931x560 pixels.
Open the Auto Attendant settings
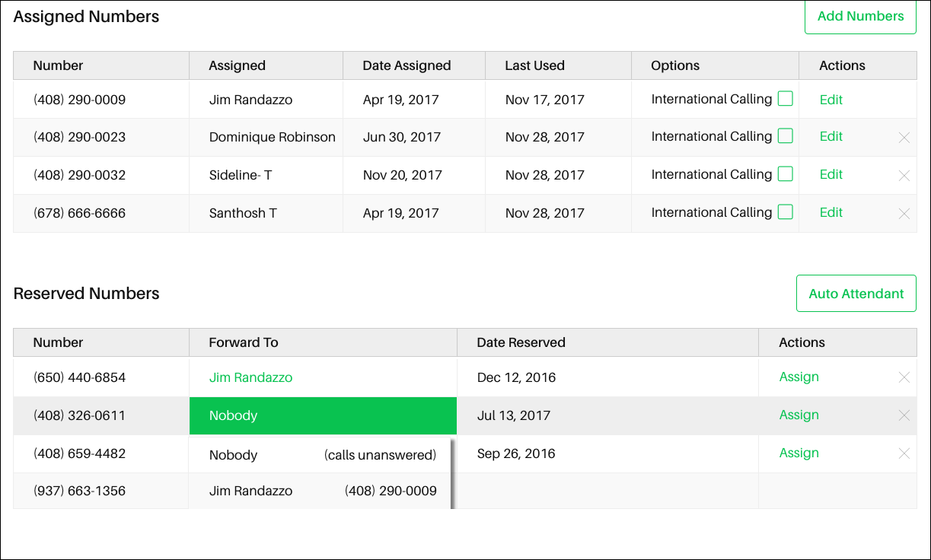(x=856, y=294)
